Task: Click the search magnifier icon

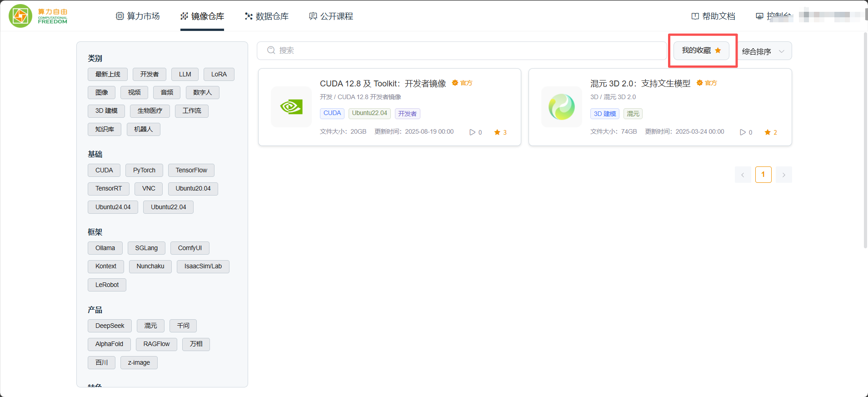Action: pos(271,50)
